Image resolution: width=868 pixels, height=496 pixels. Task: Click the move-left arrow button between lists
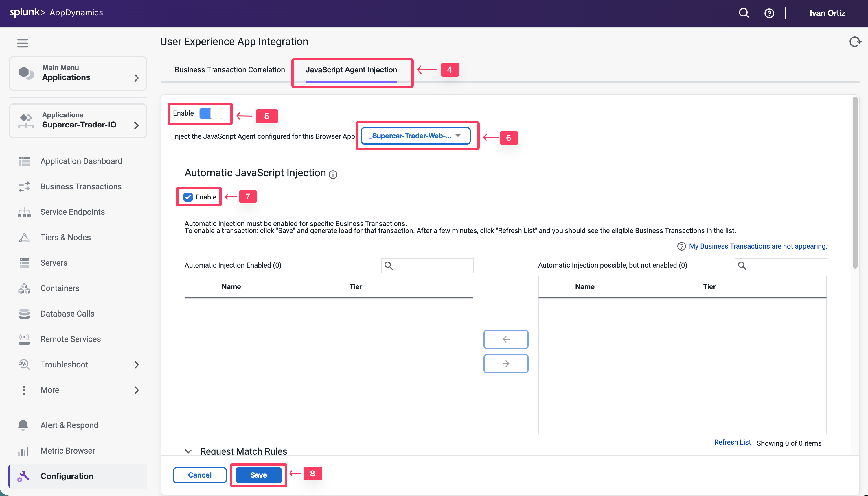click(x=505, y=339)
